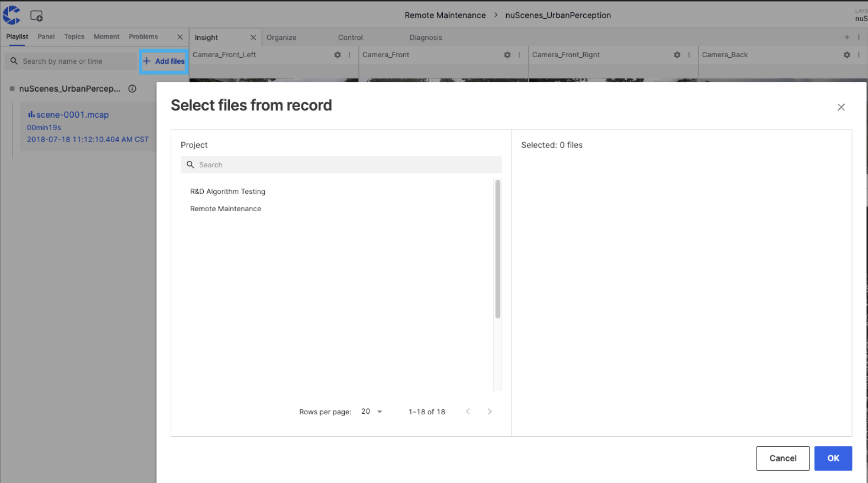Open layout tabs more options menu

(x=859, y=37)
